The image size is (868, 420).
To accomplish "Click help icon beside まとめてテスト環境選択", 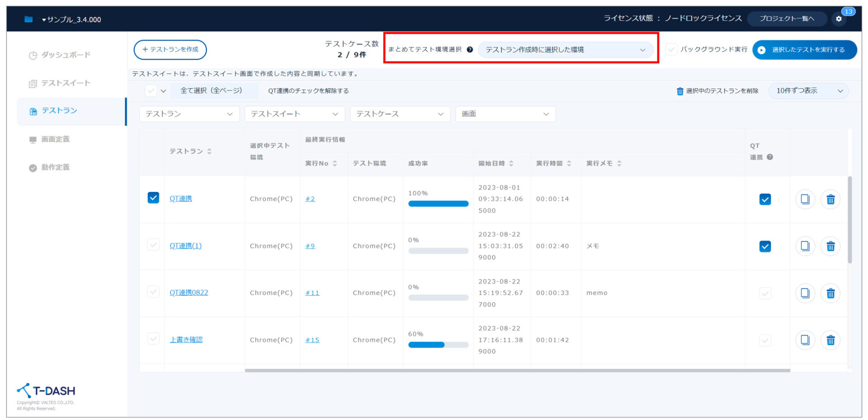I will coord(470,50).
